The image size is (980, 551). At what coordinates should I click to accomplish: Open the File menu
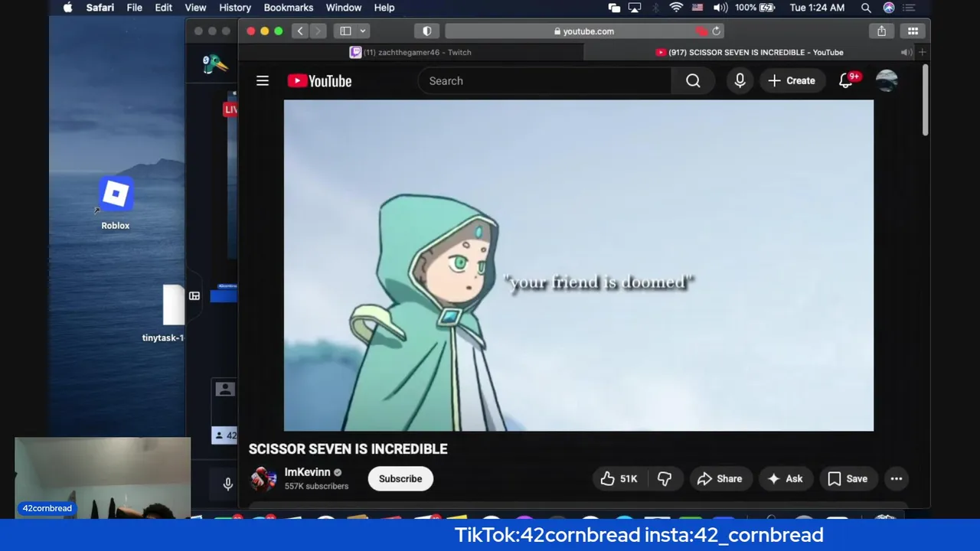pos(134,8)
